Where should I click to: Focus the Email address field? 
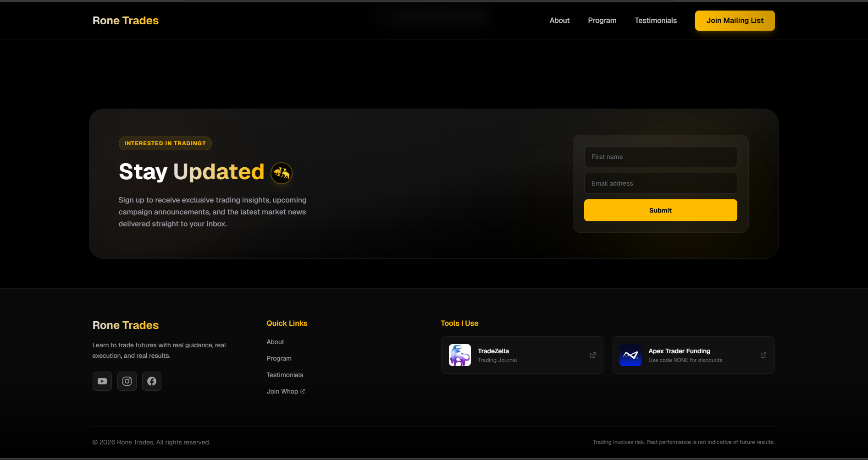point(660,183)
